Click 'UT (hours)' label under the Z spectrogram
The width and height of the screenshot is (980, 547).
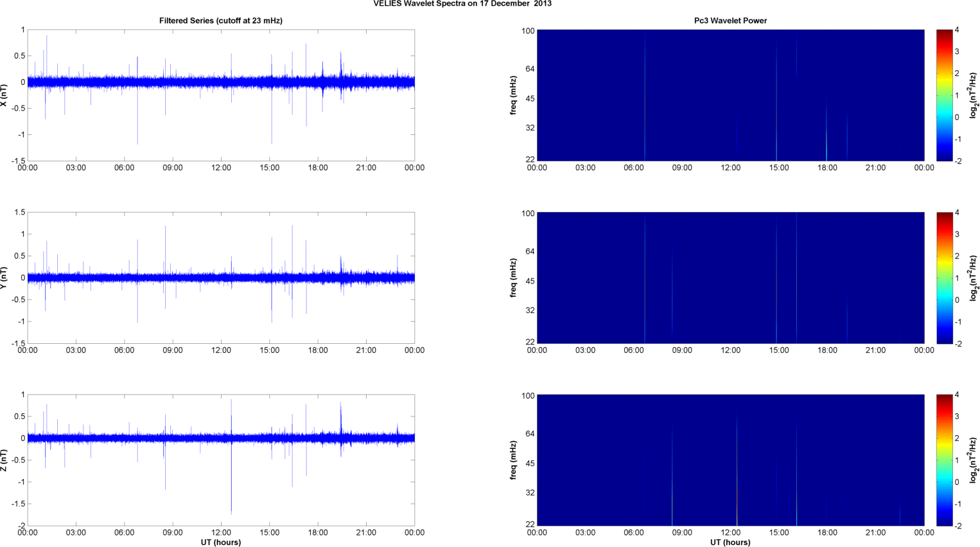pos(730,542)
